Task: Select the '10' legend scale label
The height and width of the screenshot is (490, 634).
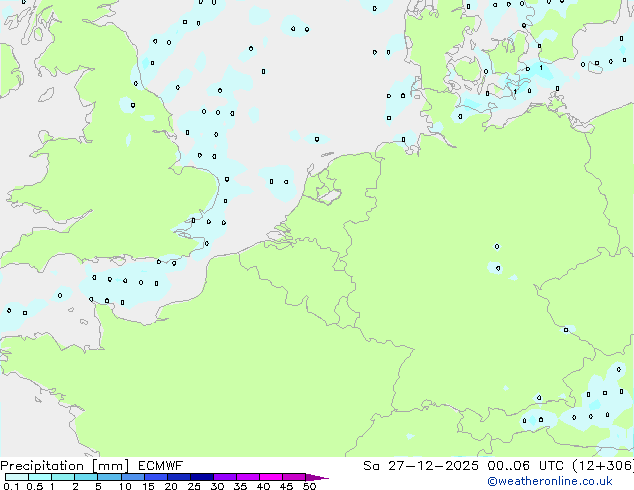Action: (125, 486)
